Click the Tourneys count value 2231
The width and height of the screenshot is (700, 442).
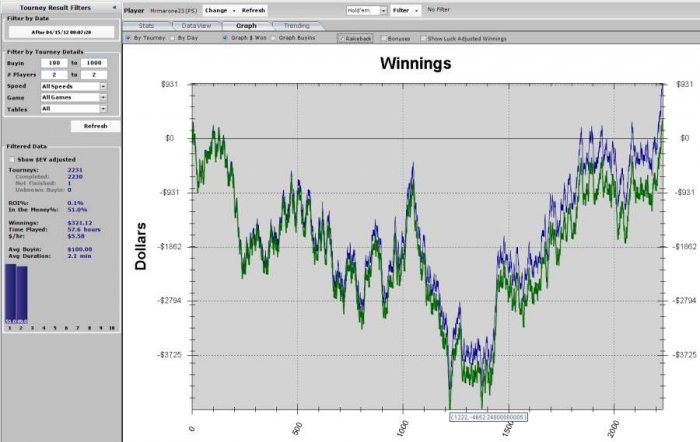point(75,170)
